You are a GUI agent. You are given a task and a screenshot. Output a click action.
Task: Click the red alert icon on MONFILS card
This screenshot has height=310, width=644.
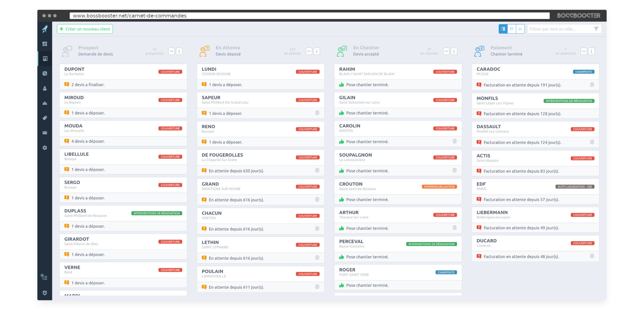[479, 113]
